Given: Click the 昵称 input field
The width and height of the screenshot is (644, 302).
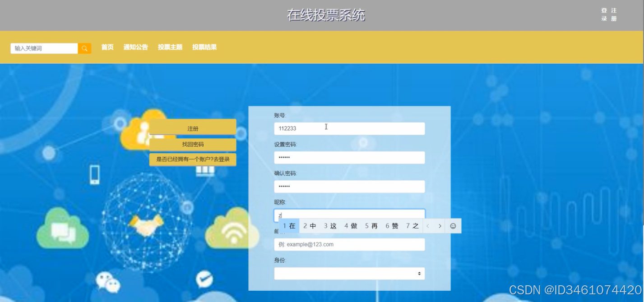Looking at the screenshot, I should [x=349, y=215].
